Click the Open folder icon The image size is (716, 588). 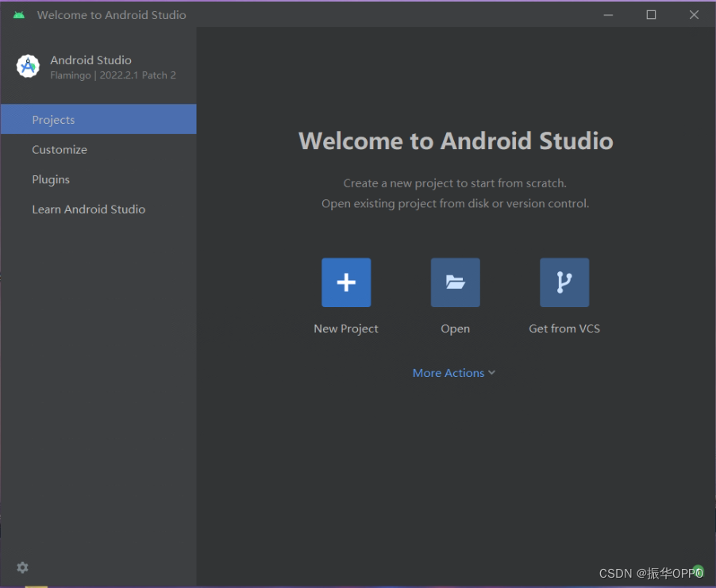pyautogui.click(x=456, y=282)
